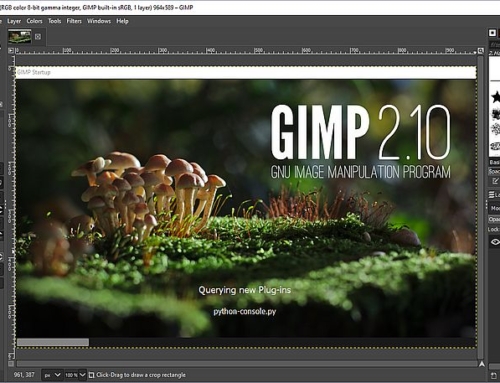
Task: Adjust the layer Opacity slider
Action: click(494, 219)
